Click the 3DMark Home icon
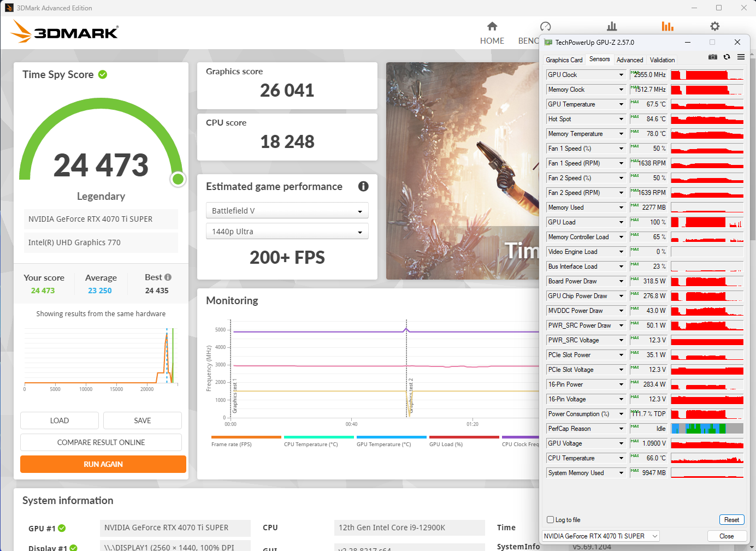 point(492,26)
